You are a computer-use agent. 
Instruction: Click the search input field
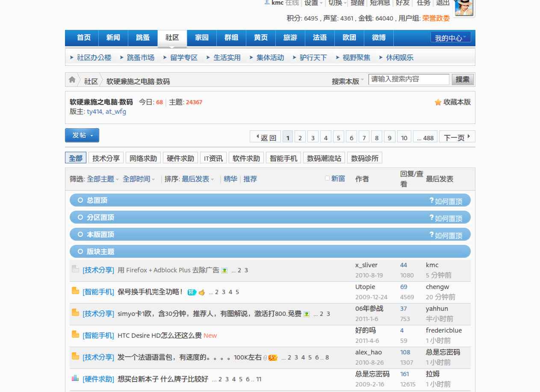click(x=408, y=80)
